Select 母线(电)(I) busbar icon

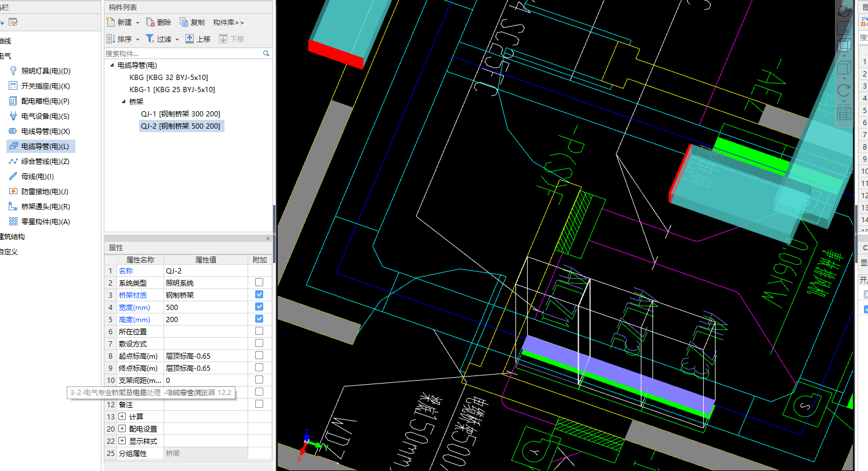tap(13, 176)
